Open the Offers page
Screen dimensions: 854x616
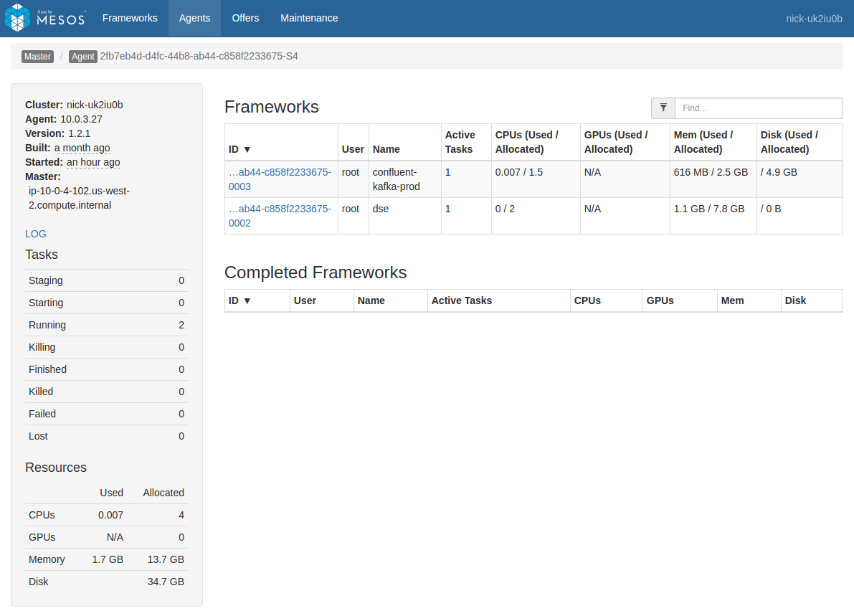[245, 18]
